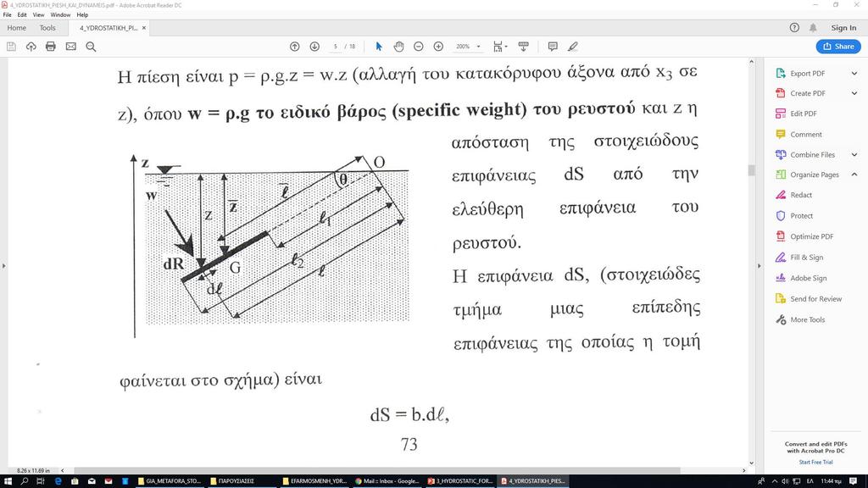The image size is (868, 488).
Task: Open the Help menu
Action: 82,15
